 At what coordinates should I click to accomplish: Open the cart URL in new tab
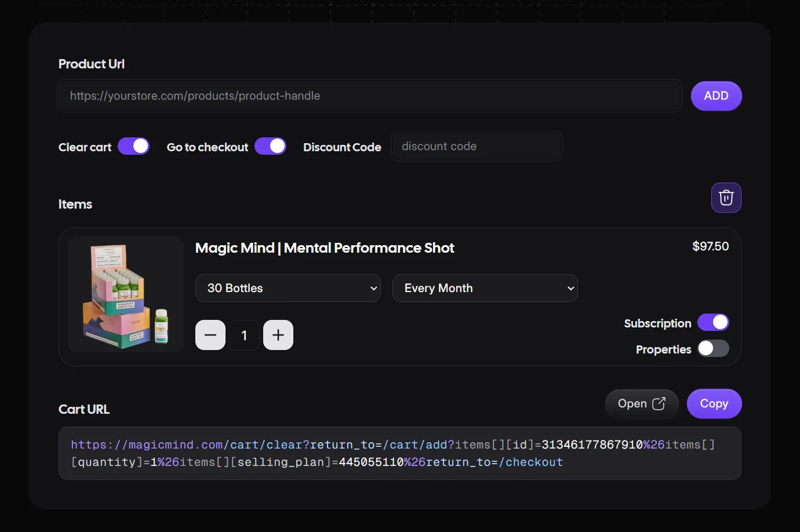click(x=642, y=404)
